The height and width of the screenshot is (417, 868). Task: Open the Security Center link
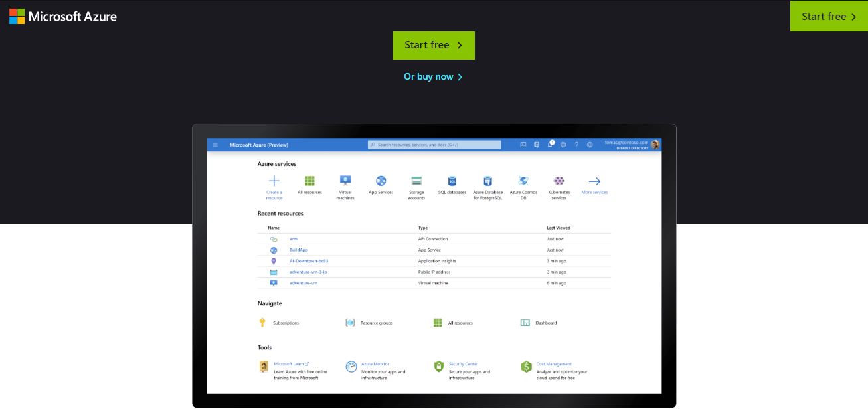point(464,364)
